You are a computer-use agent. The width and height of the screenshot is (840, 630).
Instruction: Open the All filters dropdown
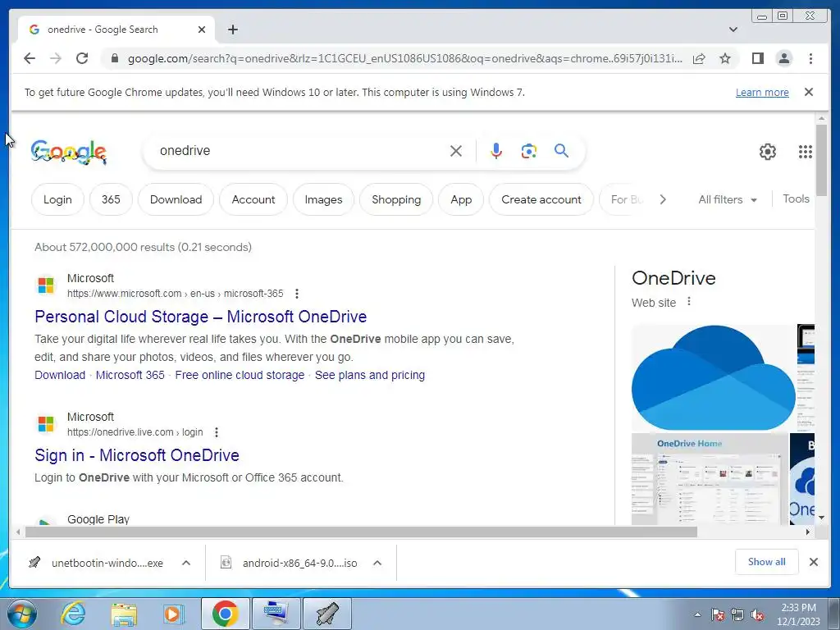coord(728,199)
